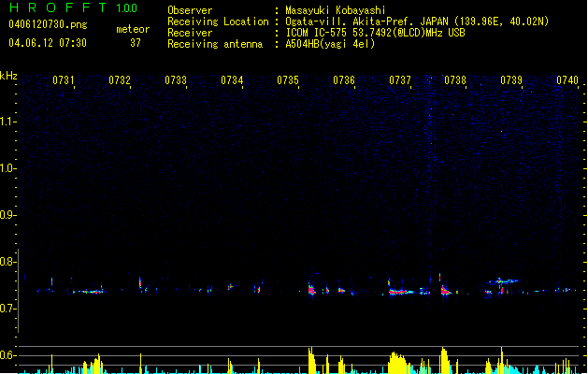Click the 0734 time marker
588x374 pixels.
[x=232, y=80]
